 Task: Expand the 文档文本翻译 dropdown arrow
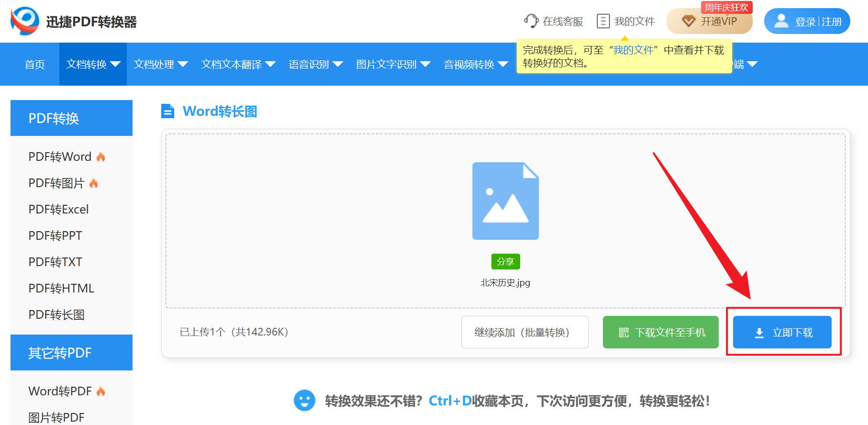(x=270, y=64)
